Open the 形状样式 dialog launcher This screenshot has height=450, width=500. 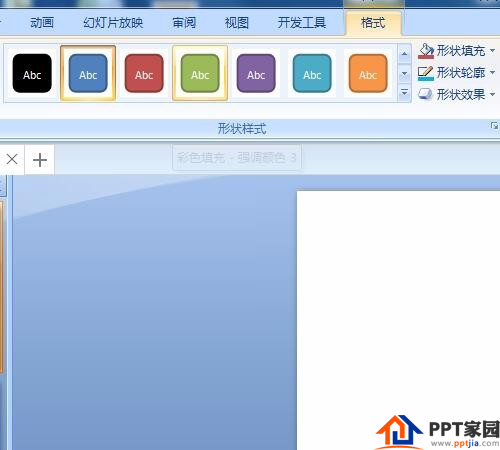coord(494,126)
